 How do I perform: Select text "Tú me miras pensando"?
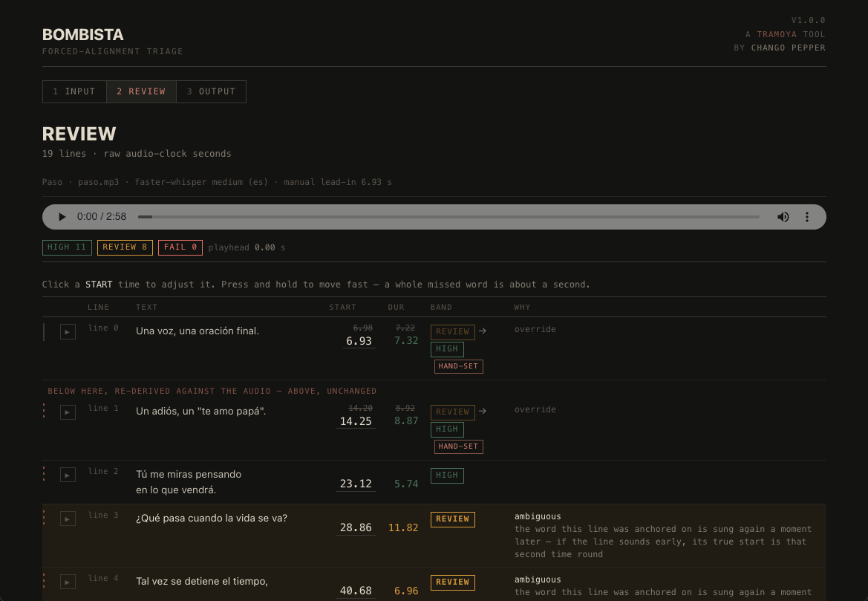point(189,475)
